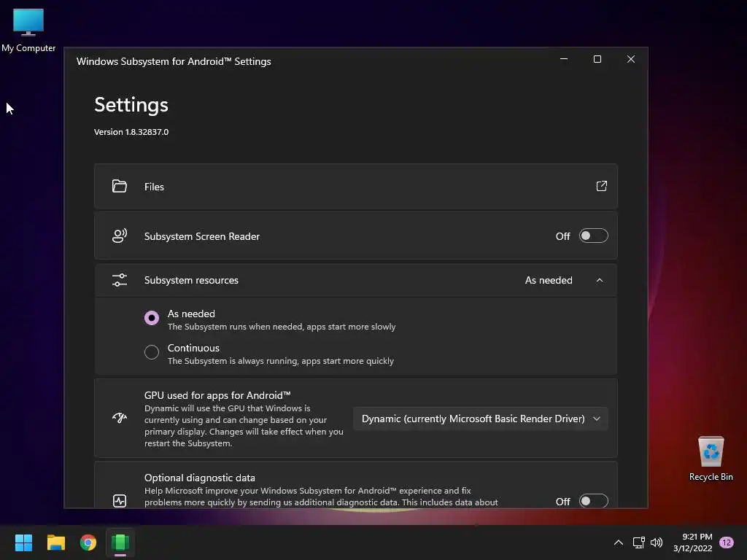Click the Subsystem Screen Reader person icon
This screenshot has height=560, width=747.
tap(119, 236)
